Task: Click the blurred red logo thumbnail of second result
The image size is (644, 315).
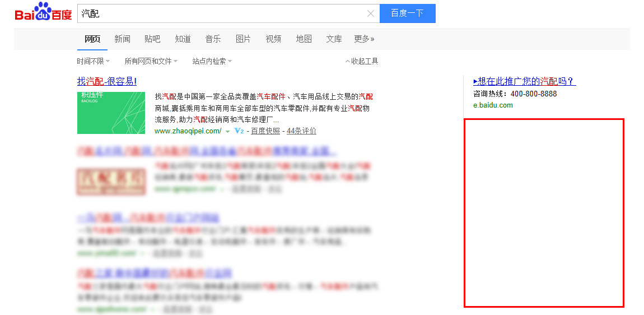Action: click(111, 181)
